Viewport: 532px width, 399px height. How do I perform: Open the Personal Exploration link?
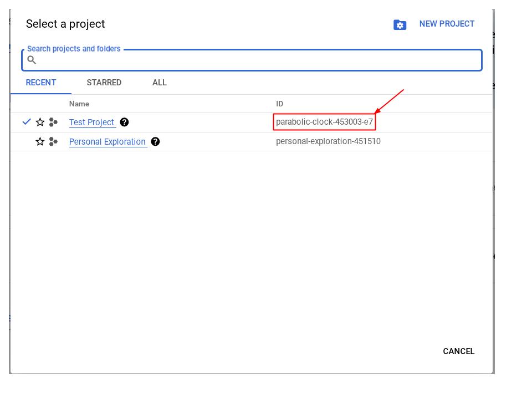(108, 142)
